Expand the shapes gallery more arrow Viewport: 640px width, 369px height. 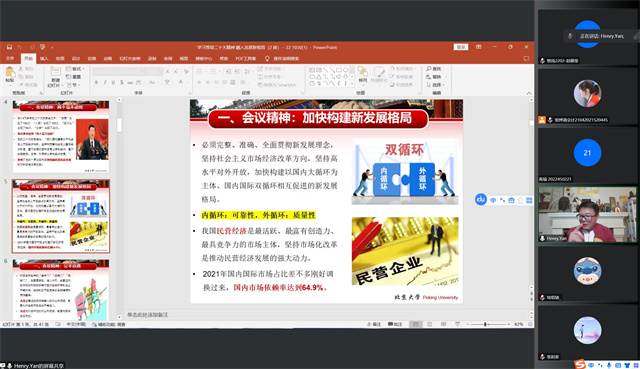[x=352, y=84]
